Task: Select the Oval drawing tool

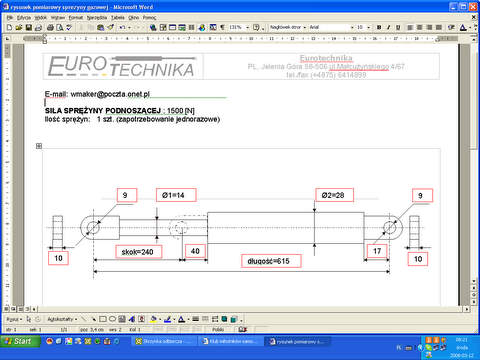Action: (112, 319)
